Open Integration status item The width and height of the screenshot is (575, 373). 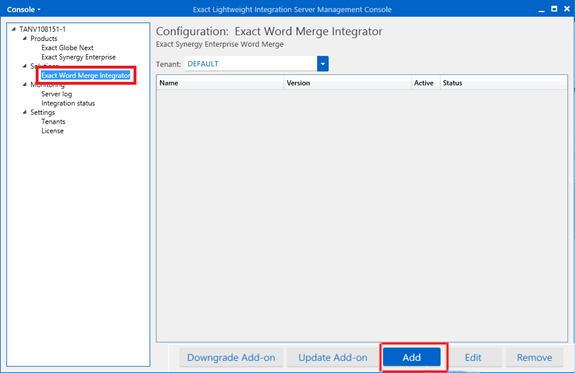(x=68, y=103)
